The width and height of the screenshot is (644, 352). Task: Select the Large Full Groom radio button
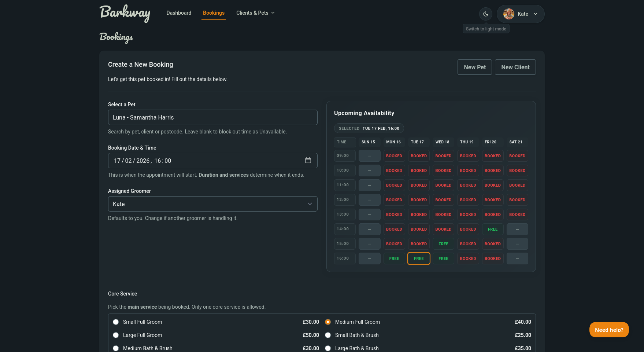coord(116,335)
